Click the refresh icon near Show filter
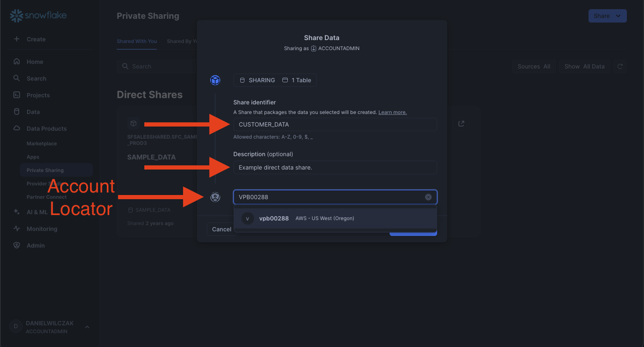This screenshot has width=644, height=347. pos(620,66)
